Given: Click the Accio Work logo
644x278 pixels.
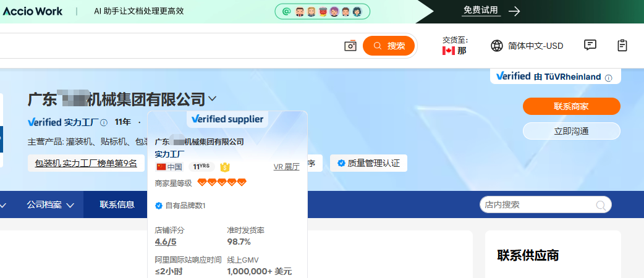Looking at the screenshot, I should (32, 11).
